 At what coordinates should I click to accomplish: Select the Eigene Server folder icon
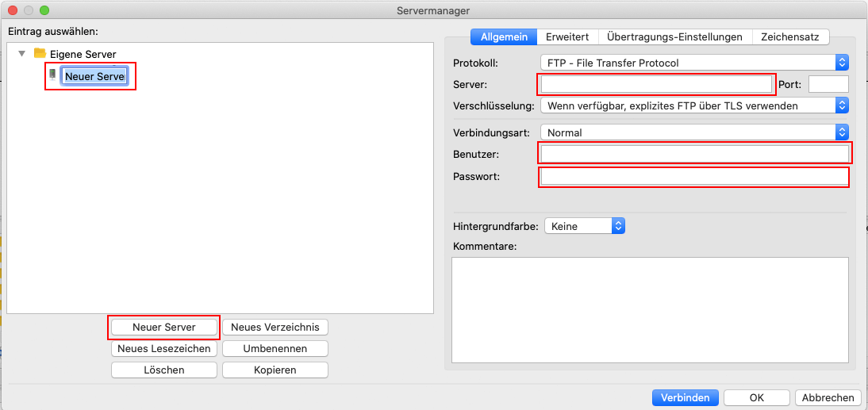[40, 54]
